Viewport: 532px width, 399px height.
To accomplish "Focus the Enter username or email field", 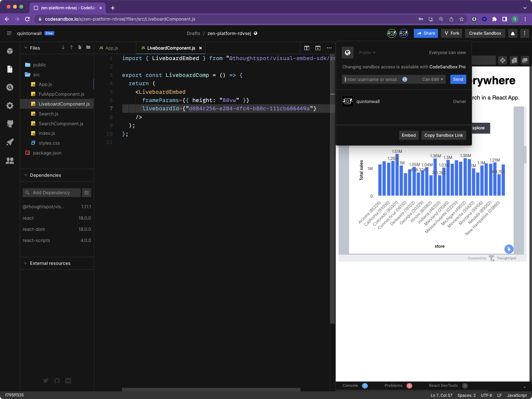I will pos(372,79).
